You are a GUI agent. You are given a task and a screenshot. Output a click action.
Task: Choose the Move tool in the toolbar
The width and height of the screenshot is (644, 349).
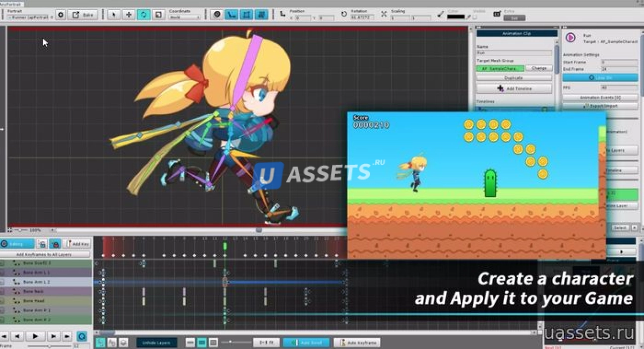coord(129,15)
